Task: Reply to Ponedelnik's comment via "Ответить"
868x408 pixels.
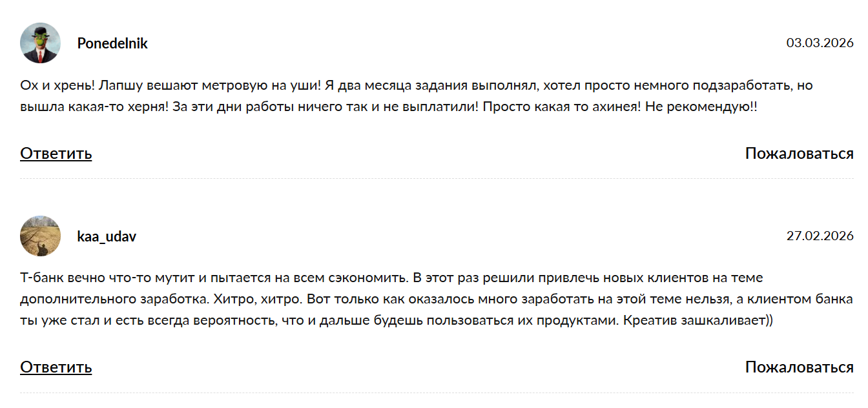Action: 56,154
